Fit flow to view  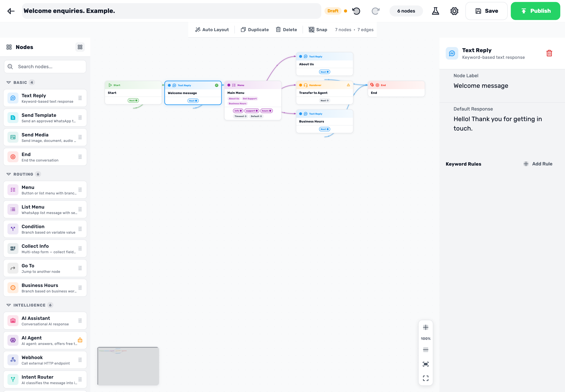point(426,364)
